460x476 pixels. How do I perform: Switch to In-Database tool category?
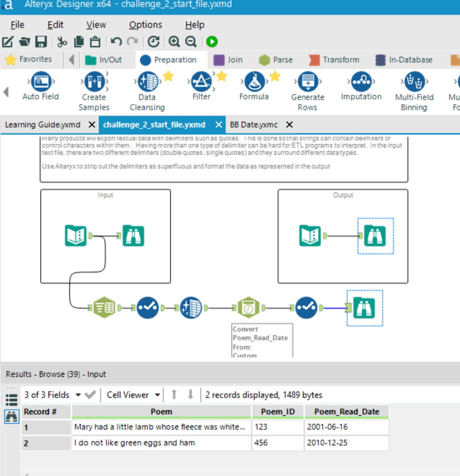404,60
